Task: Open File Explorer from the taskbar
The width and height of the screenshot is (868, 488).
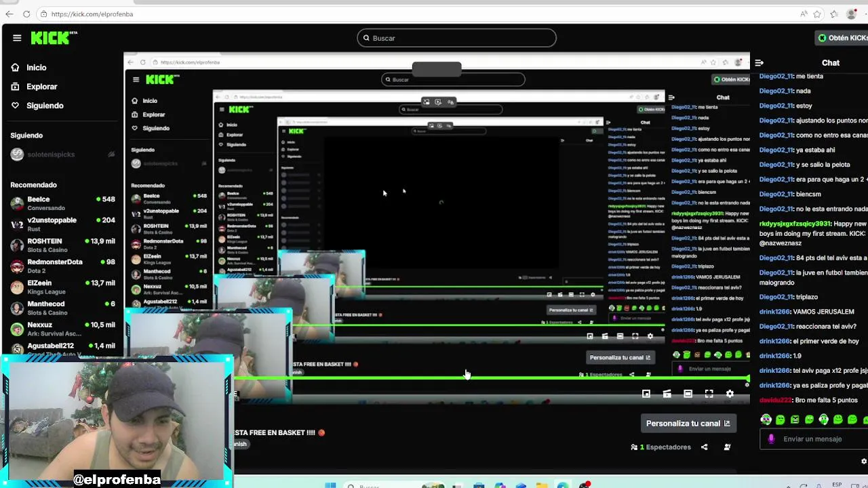Action: 541,485
